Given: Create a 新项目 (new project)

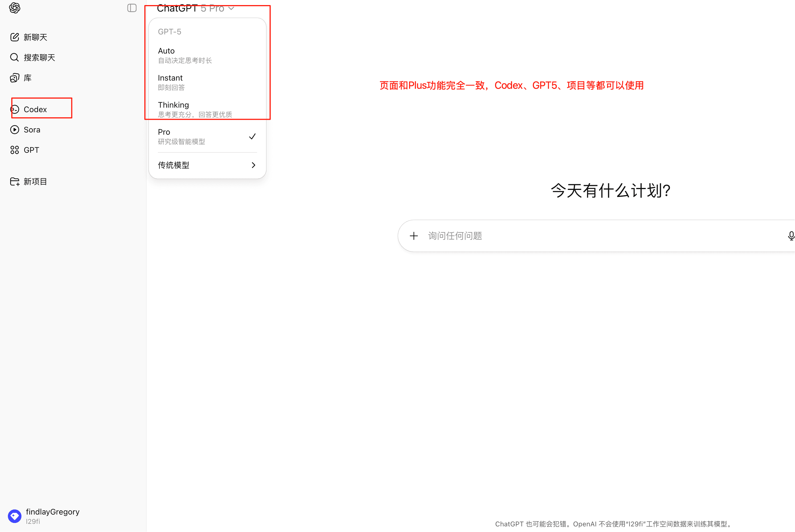Looking at the screenshot, I should (x=35, y=181).
